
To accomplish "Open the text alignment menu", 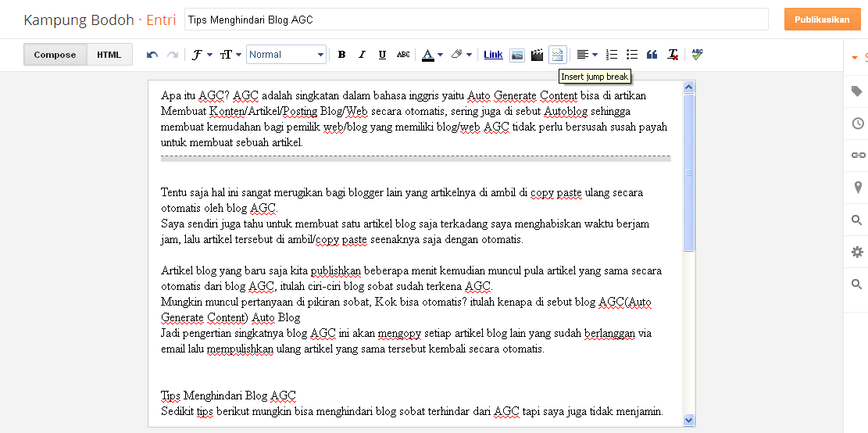I will pos(587,55).
